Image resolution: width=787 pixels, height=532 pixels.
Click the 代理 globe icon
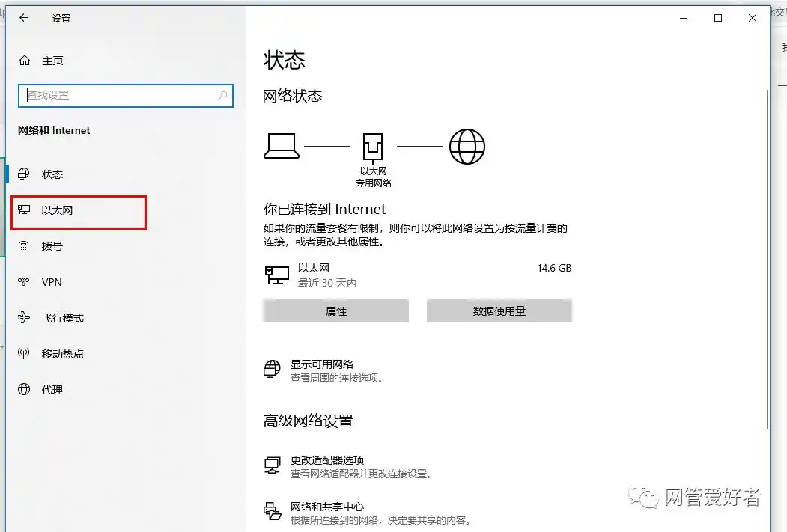24,389
